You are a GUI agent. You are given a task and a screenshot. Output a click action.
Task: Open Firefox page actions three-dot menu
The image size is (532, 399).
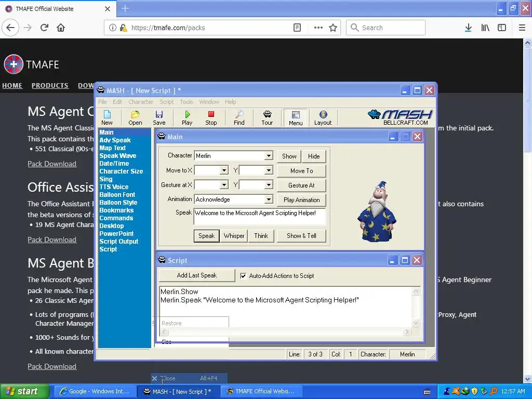coord(318,28)
